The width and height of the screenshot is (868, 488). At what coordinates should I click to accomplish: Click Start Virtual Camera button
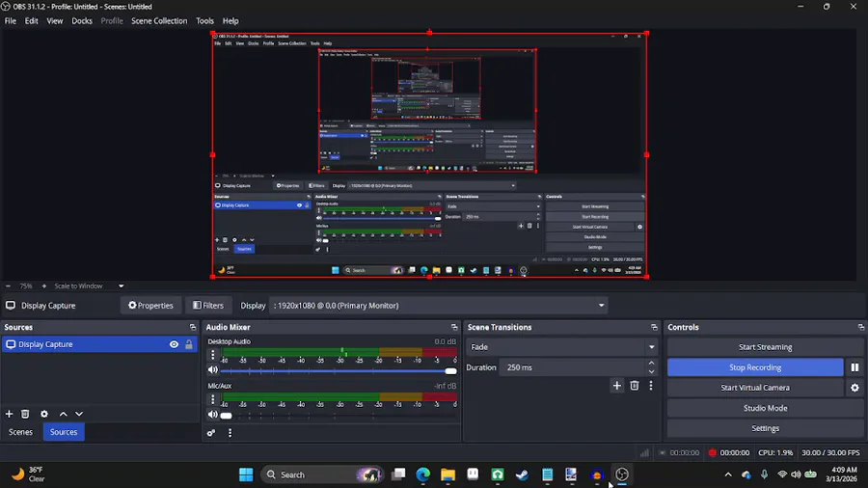tap(755, 388)
